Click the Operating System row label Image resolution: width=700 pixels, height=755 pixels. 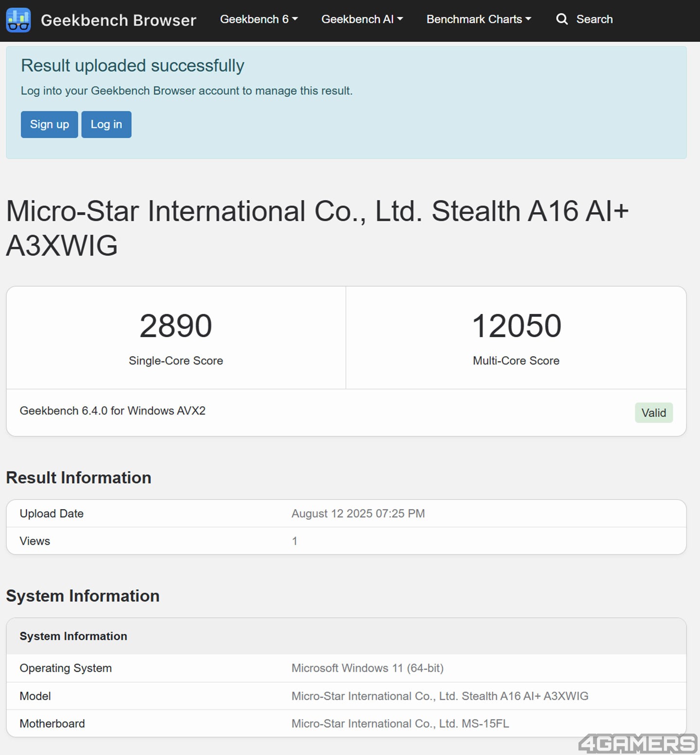click(x=66, y=668)
